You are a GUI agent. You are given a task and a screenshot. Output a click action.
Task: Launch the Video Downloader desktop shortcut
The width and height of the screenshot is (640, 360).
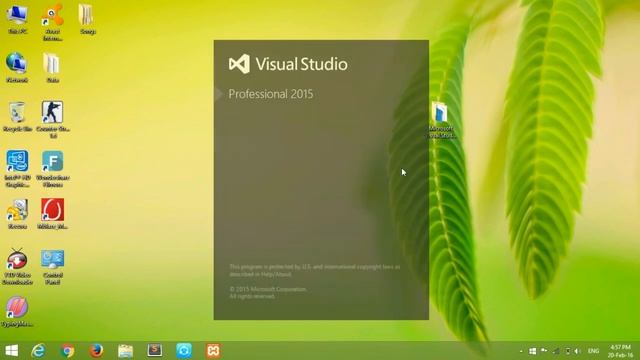point(17,266)
